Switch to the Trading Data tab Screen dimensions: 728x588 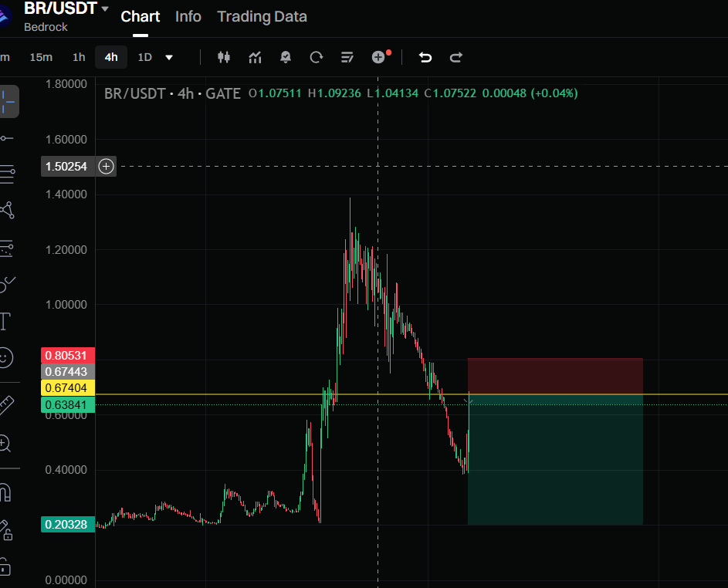click(262, 17)
